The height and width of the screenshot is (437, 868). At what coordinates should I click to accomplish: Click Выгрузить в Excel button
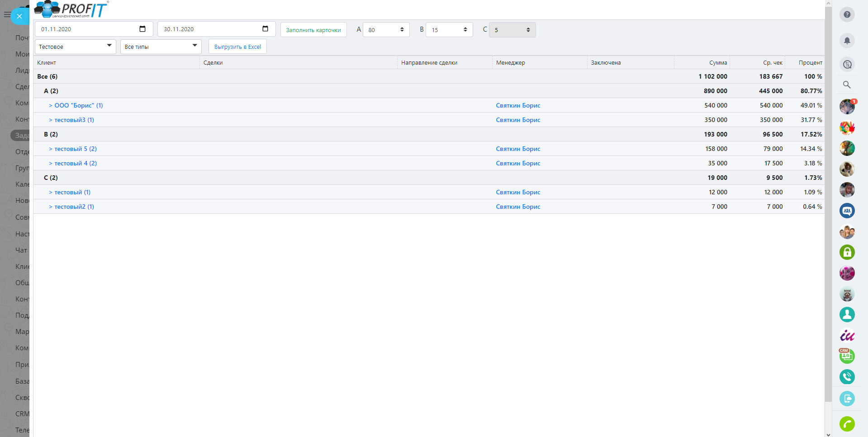pyautogui.click(x=237, y=47)
